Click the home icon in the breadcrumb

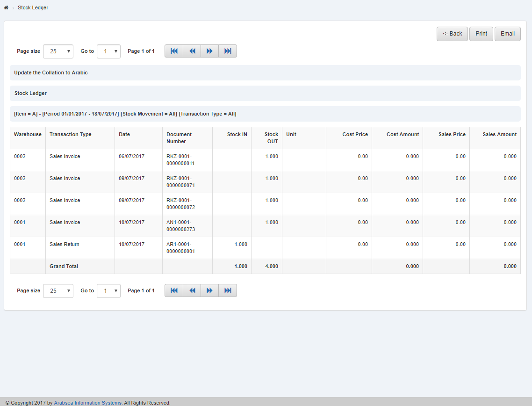[6, 7]
